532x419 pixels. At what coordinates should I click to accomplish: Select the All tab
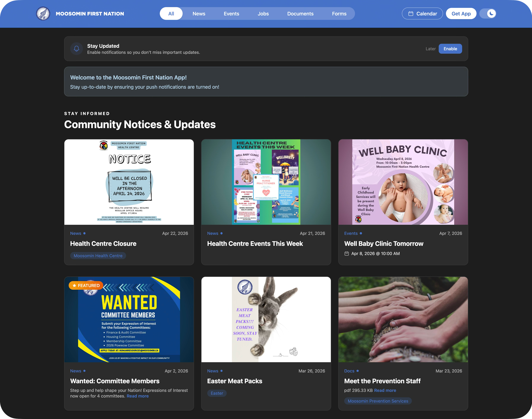[x=171, y=13]
